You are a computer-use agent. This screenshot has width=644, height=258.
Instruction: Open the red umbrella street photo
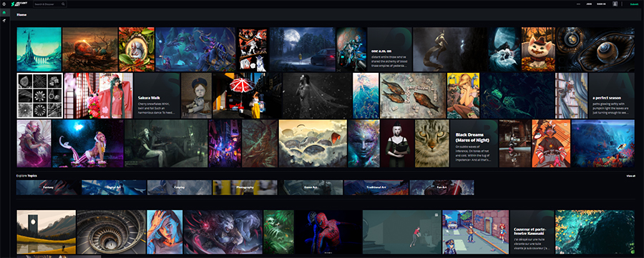click(247, 96)
